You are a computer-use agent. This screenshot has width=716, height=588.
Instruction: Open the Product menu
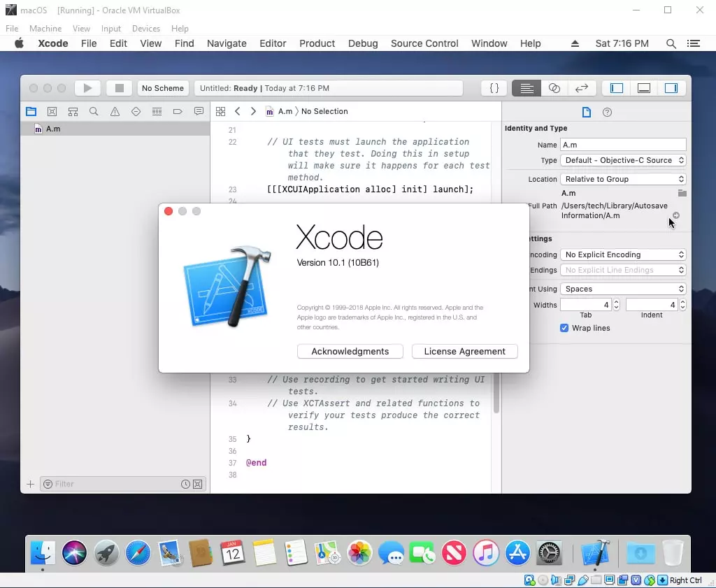click(x=317, y=43)
